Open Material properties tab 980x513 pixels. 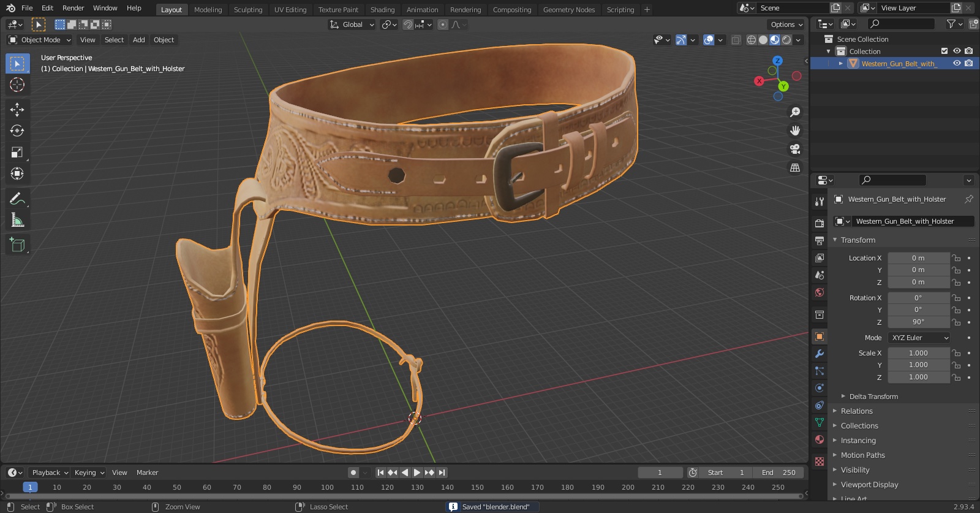pos(820,439)
